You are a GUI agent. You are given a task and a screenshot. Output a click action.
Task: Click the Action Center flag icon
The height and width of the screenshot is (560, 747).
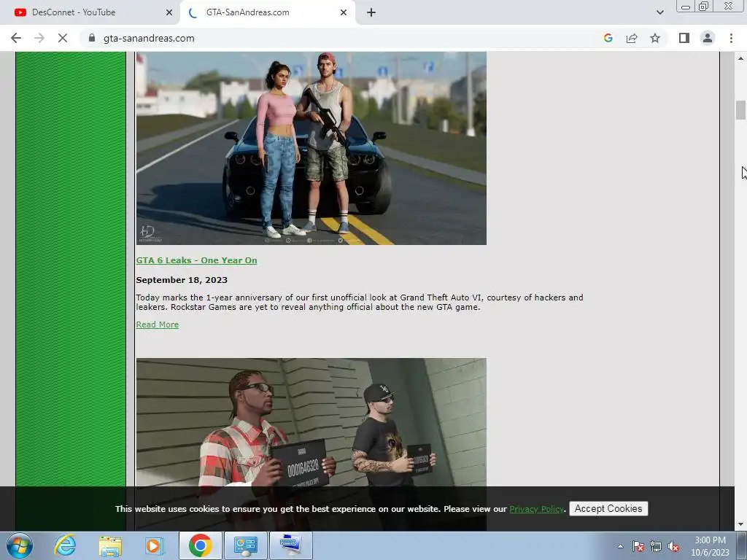pyautogui.click(x=638, y=546)
